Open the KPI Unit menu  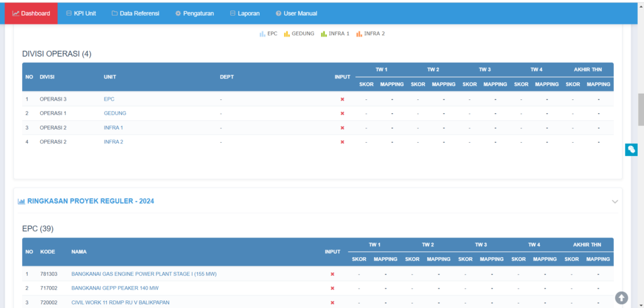[x=80, y=13]
